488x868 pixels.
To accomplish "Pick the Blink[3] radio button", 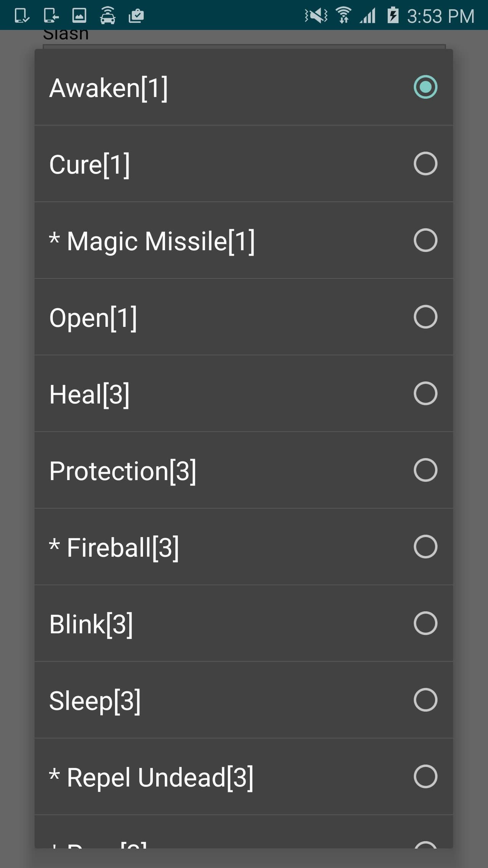I will (x=425, y=623).
